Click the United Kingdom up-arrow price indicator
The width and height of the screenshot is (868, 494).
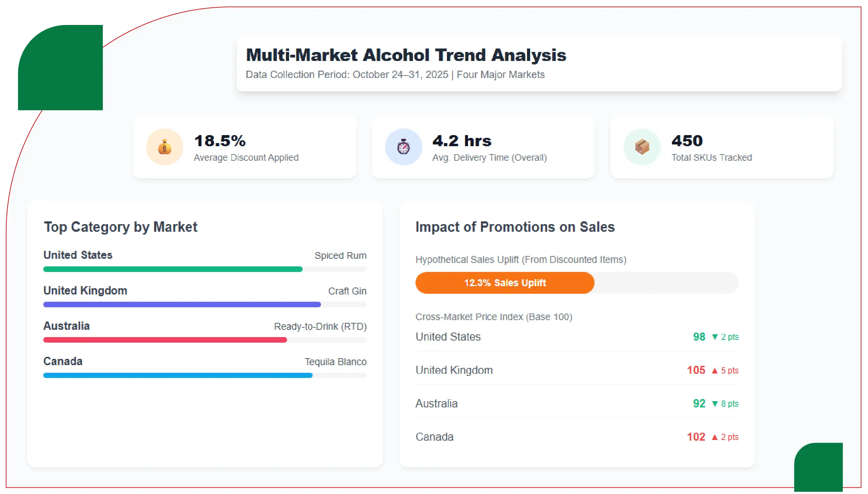point(715,370)
